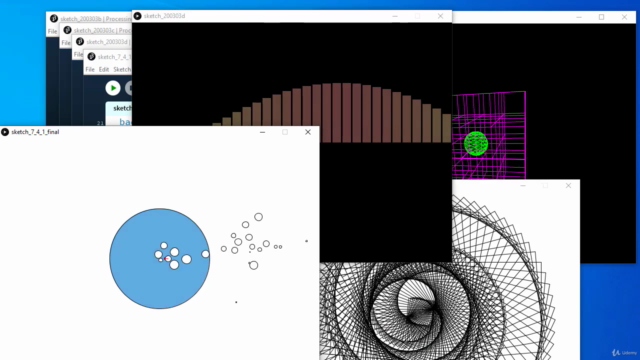The image size is (640, 360).
Task: Close the sketch_200303d output window
Action: 440,16
